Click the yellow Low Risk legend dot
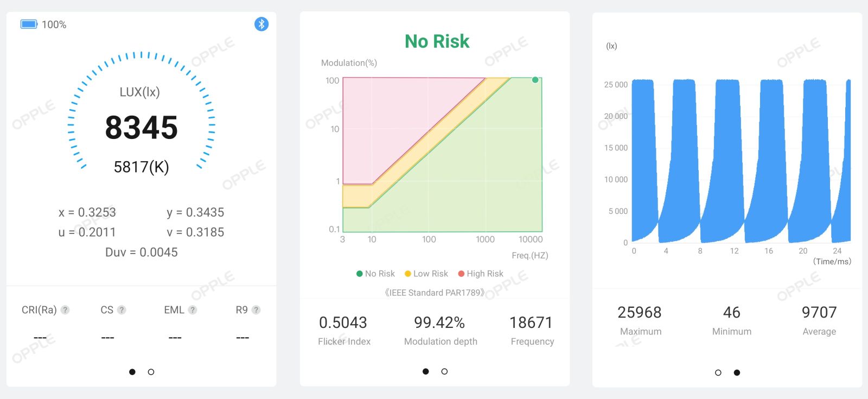 coord(408,274)
